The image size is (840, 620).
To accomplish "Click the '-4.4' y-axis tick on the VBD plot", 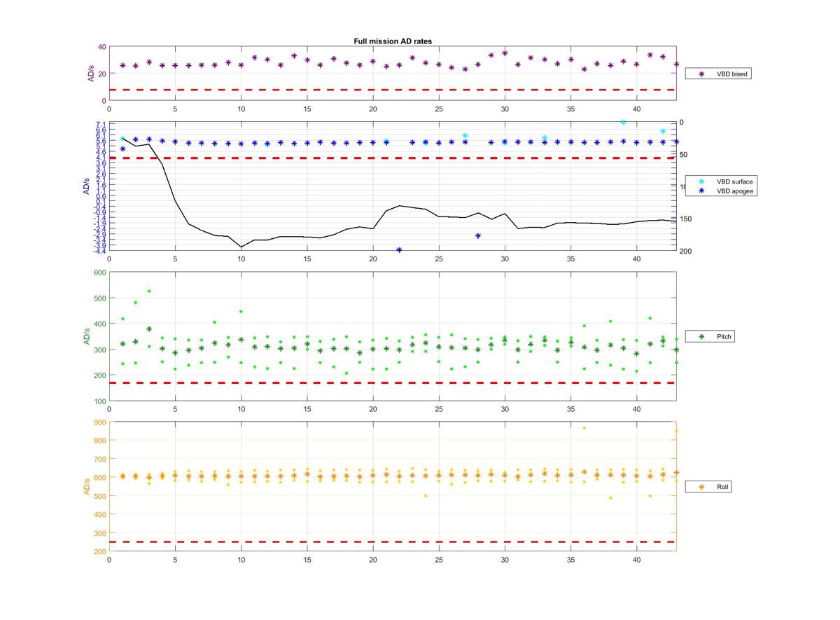I will (x=99, y=251).
